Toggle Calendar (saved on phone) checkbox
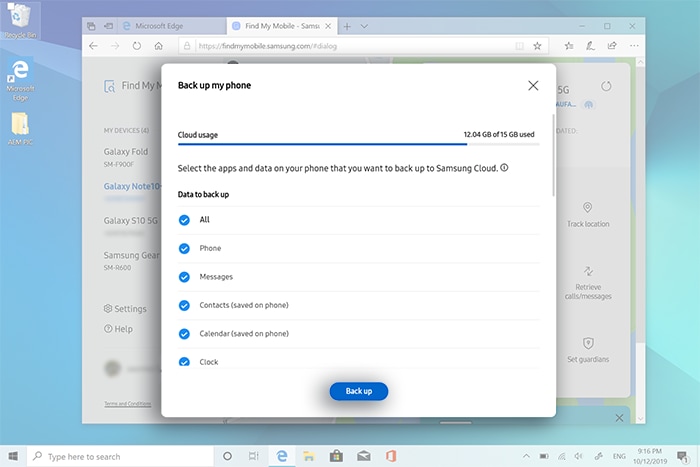Viewport: 700px width, 467px height. pos(184,334)
